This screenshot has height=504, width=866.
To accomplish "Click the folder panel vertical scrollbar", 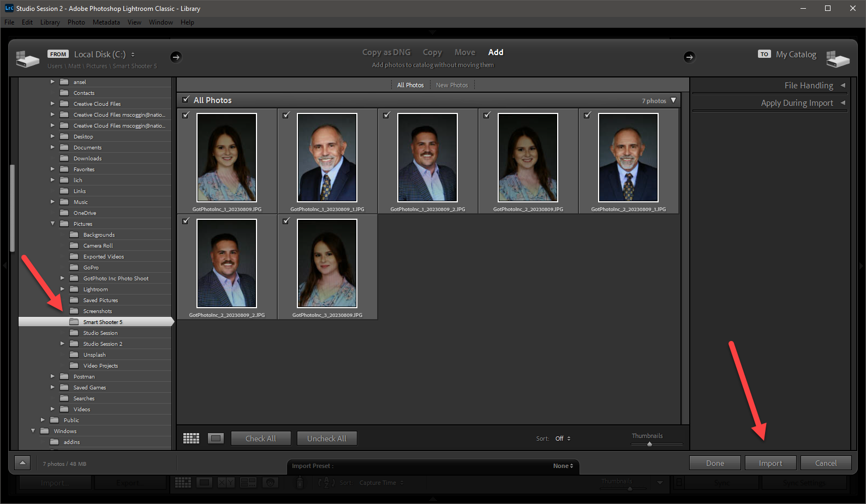I will 13,207.
